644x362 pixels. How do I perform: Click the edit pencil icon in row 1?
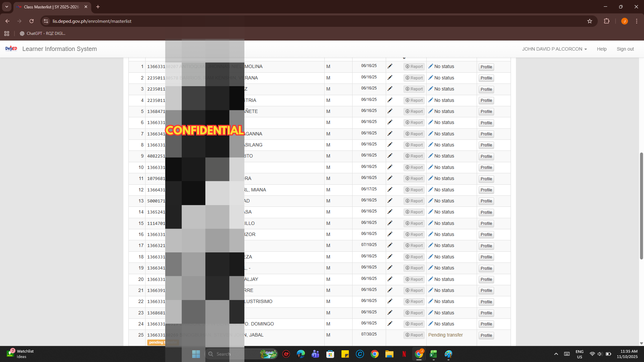pos(390,66)
